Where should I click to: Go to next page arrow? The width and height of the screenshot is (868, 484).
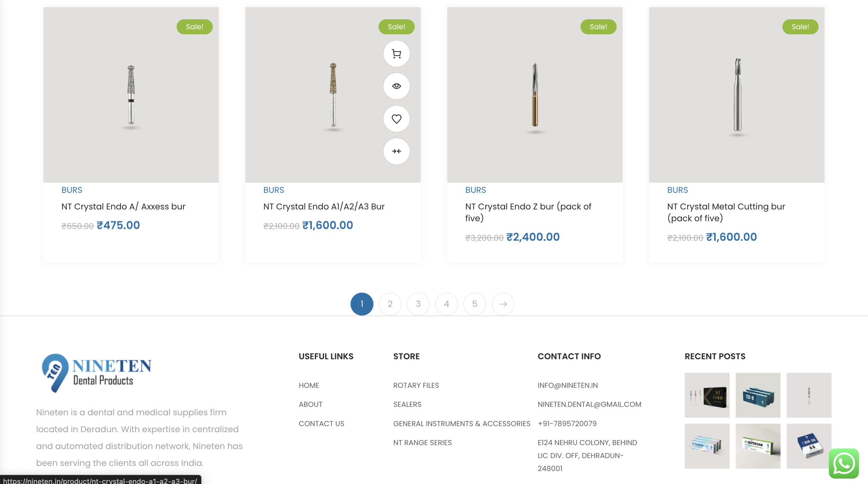tap(503, 304)
